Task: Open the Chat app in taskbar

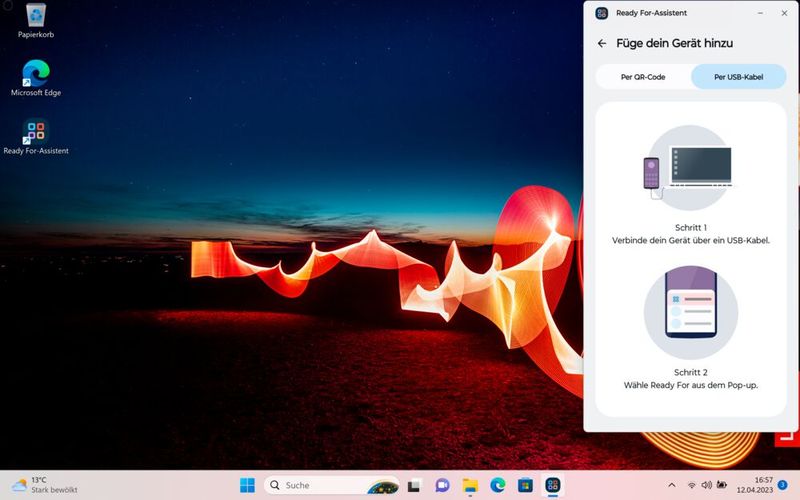Action: 442,485
